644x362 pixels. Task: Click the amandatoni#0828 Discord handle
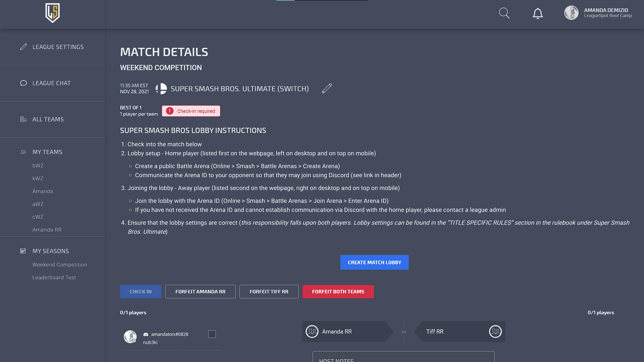(x=170, y=334)
